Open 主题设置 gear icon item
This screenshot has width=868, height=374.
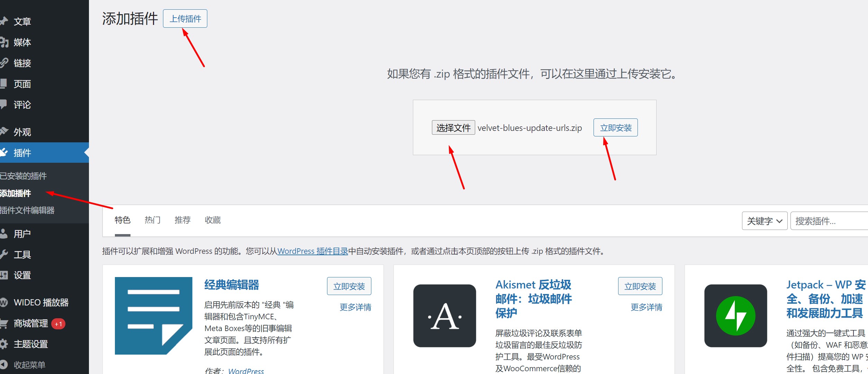coord(4,344)
